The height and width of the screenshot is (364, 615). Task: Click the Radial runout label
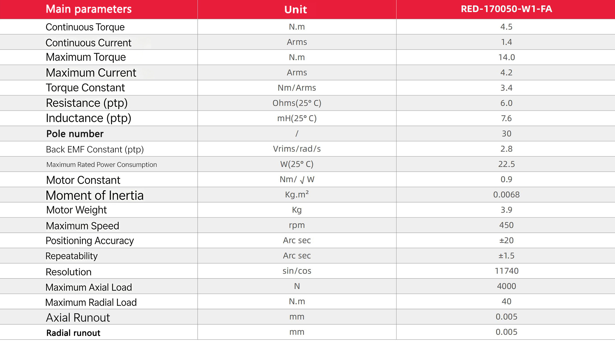click(x=73, y=333)
